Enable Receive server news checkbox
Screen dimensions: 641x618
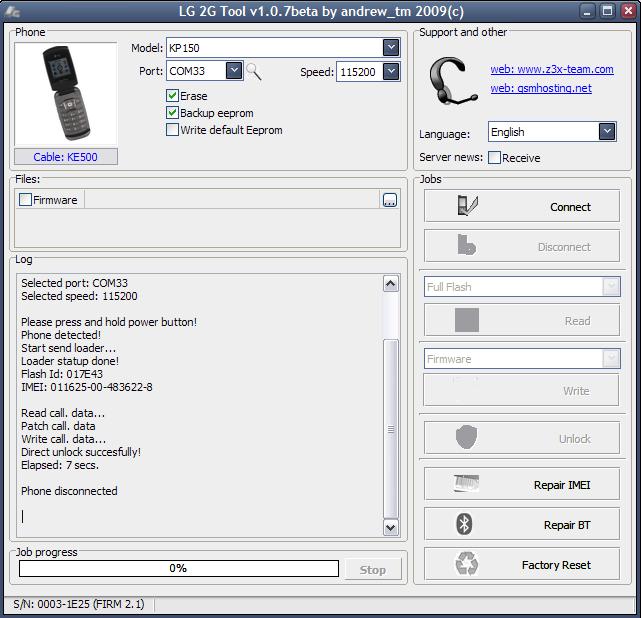click(494, 157)
